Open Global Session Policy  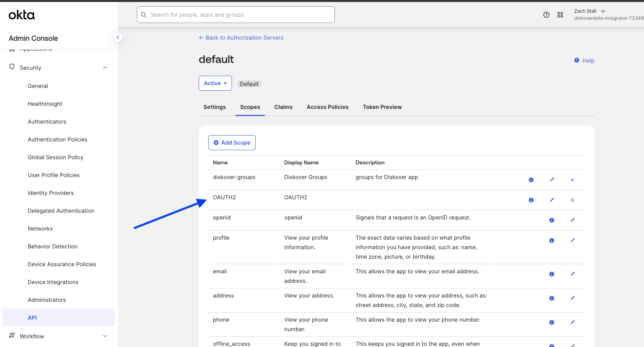point(55,157)
